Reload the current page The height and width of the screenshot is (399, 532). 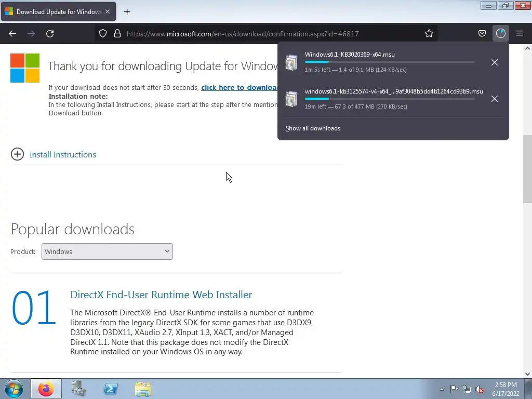[50, 34]
